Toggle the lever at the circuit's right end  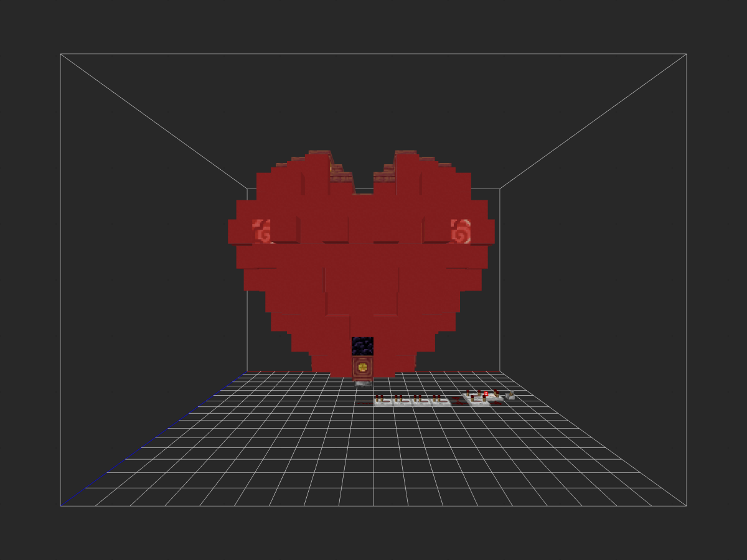[x=510, y=394]
